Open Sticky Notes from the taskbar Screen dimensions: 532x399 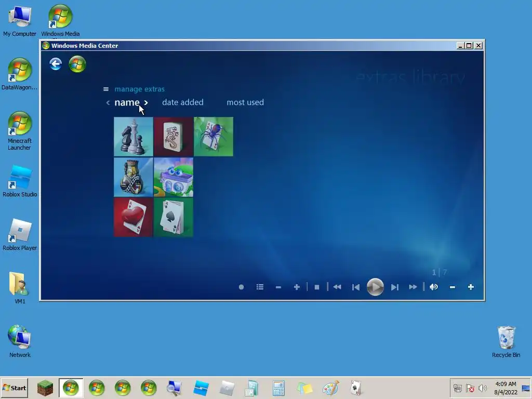[x=304, y=388]
